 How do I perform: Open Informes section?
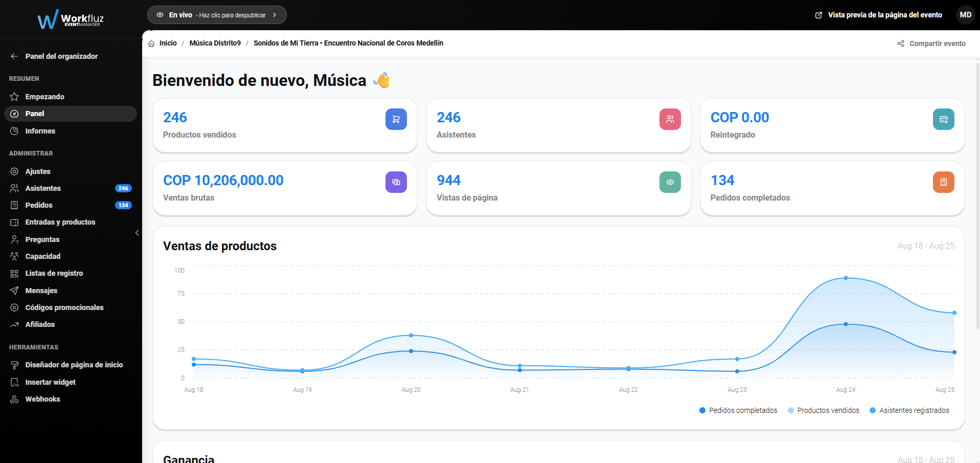pos(71,131)
